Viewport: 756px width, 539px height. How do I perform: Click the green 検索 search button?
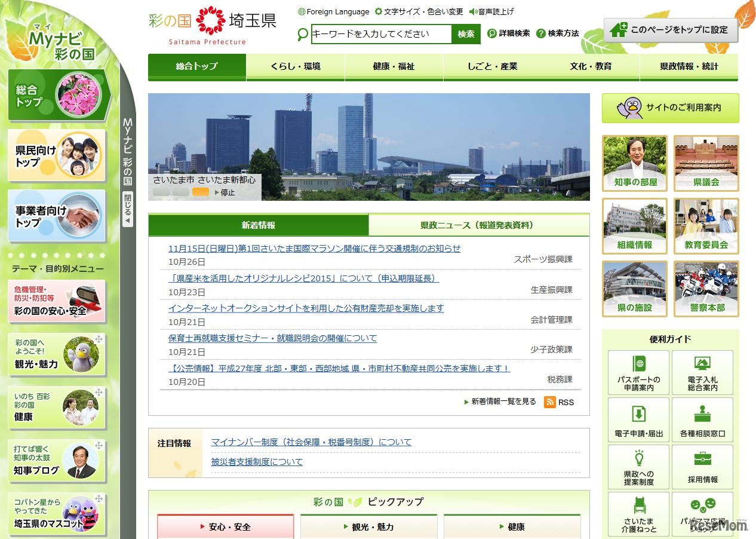[x=466, y=34]
